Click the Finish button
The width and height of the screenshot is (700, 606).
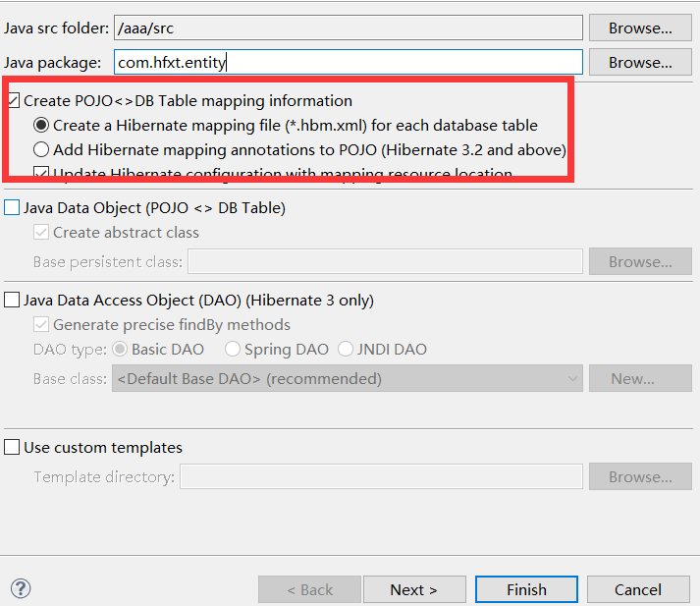(526, 589)
